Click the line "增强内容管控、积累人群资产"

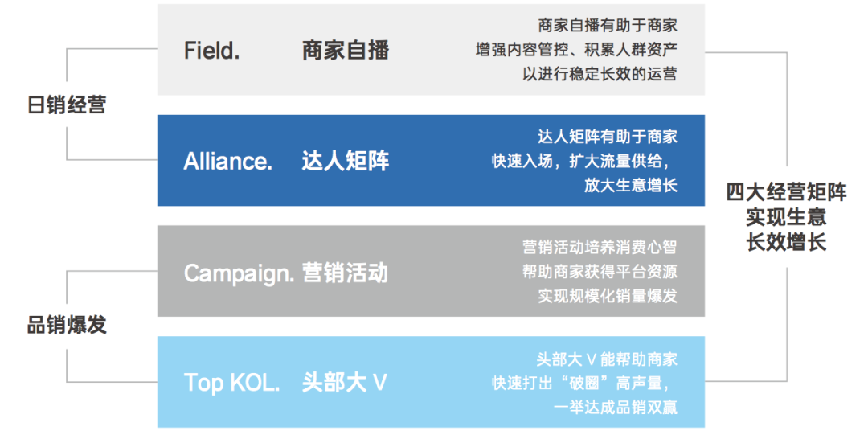575,50
